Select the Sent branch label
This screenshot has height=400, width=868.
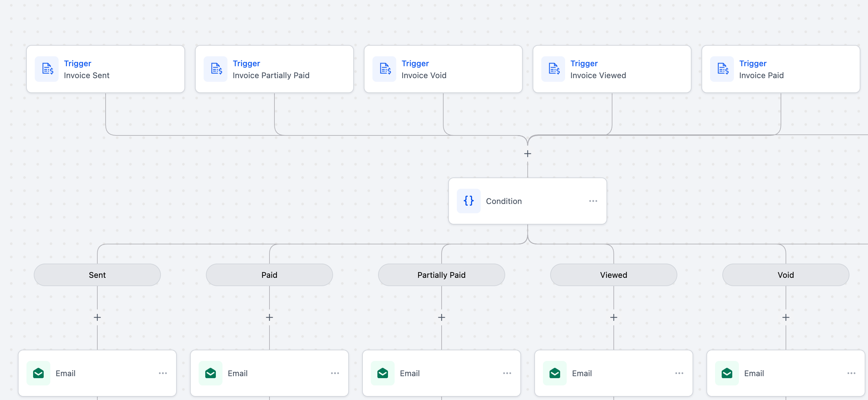(x=97, y=275)
